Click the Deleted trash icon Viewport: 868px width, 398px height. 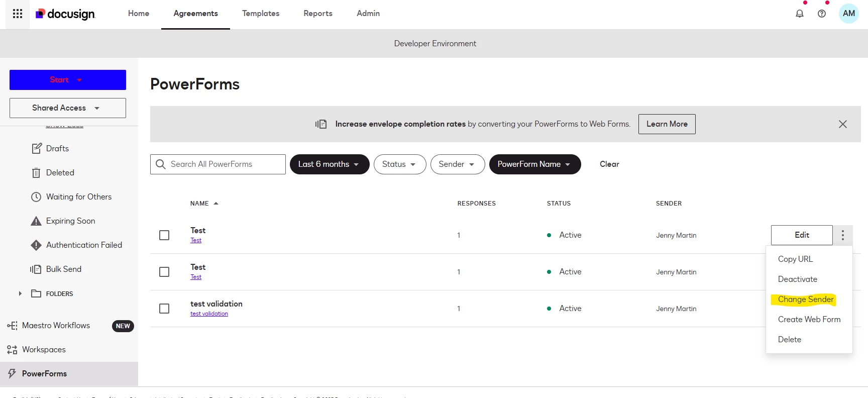[36, 173]
